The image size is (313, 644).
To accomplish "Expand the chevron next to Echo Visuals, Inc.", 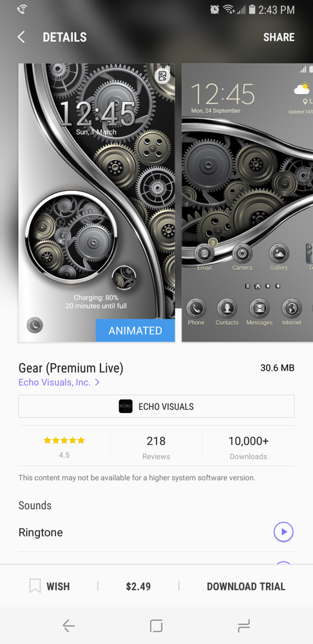I will click(x=97, y=382).
